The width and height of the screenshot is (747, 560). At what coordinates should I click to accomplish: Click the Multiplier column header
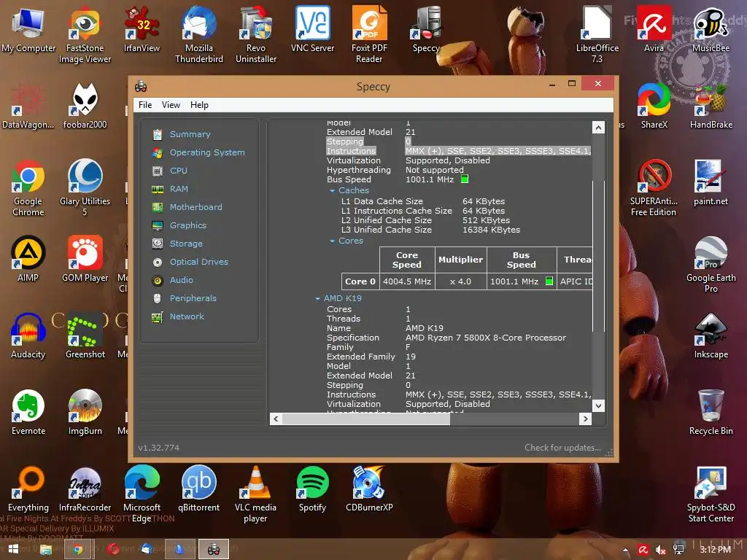461,260
